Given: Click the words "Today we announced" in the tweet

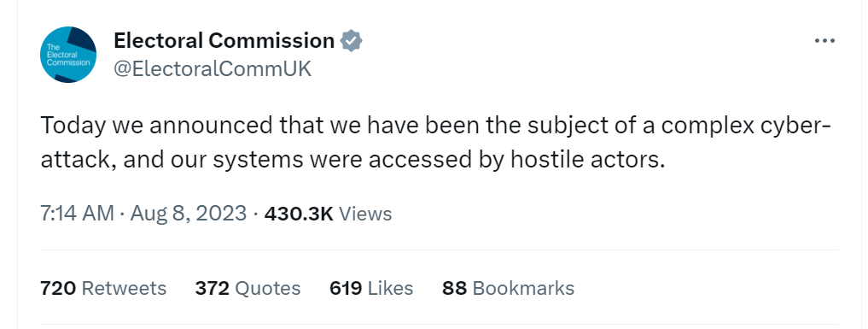Looking at the screenshot, I should tap(156, 126).
